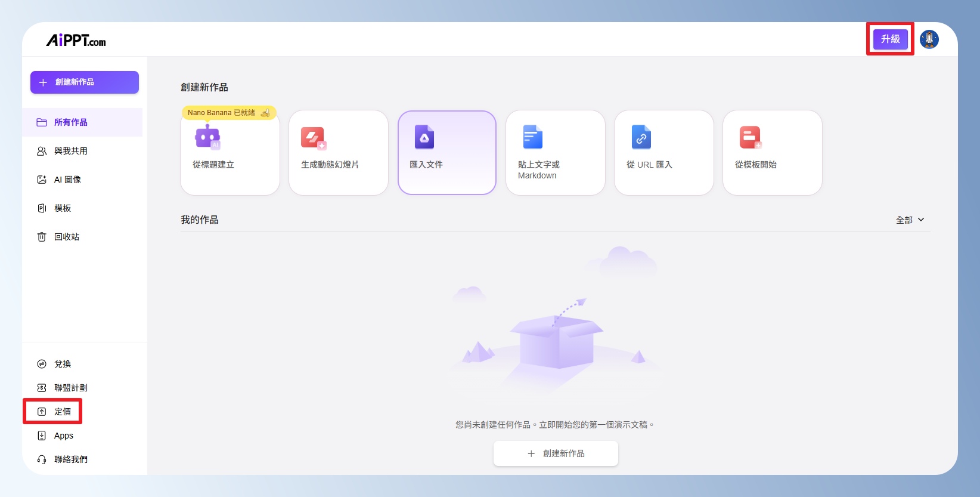Click the 升級 upgrade button
Image resolution: width=980 pixels, height=497 pixels.
[x=890, y=39]
